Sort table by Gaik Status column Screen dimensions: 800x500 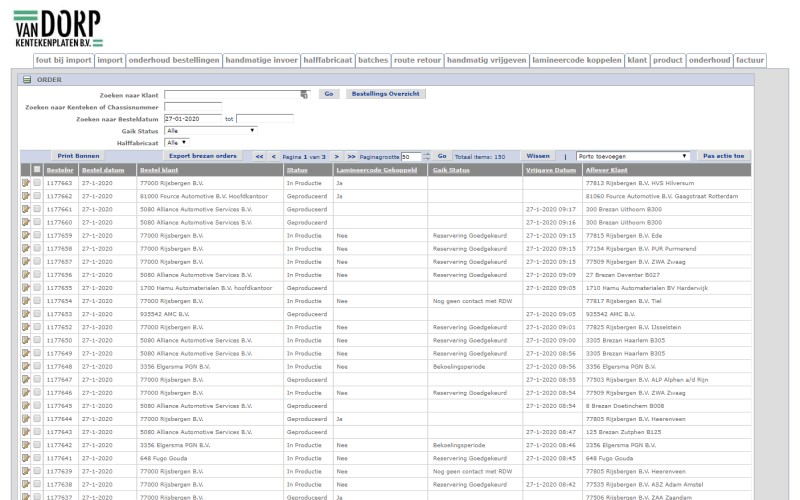[451, 170]
